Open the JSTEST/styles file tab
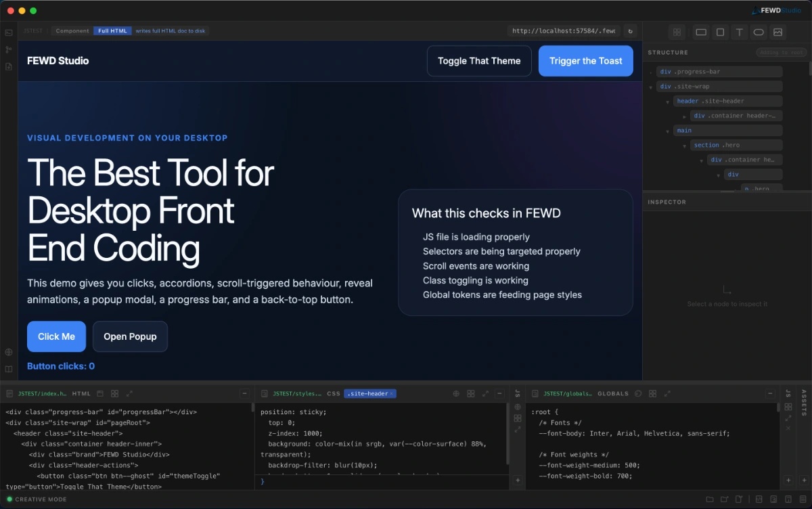This screenshot has height=509, width=812. [x=298, y=393]
